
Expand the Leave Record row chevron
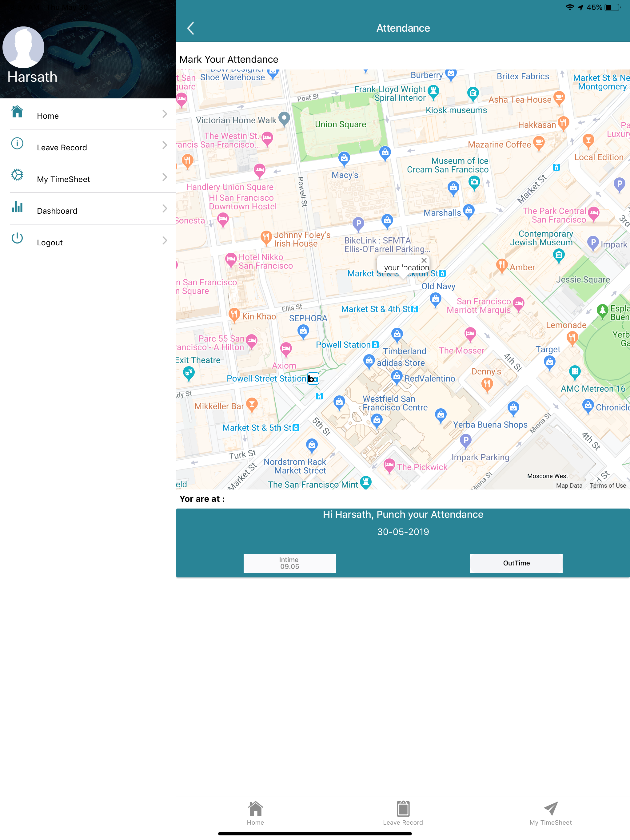165,145
